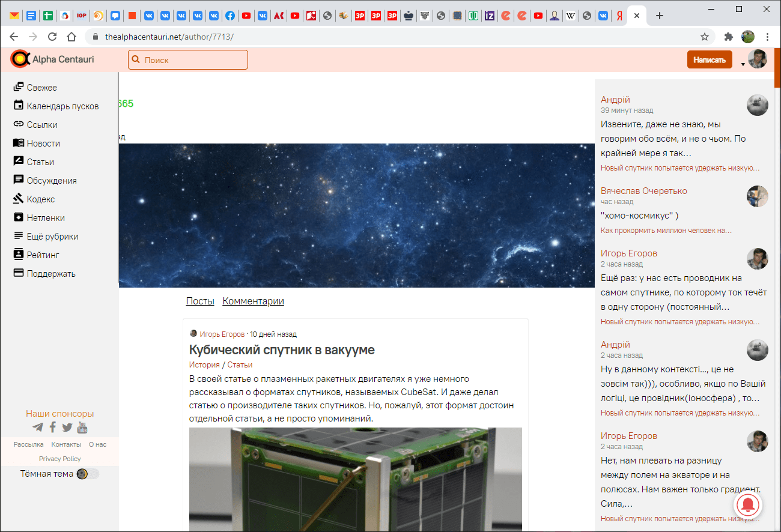The height and width of the screenshot is (532, 781).
Task: Click the red notification bell icon
Action: [748, 506]
